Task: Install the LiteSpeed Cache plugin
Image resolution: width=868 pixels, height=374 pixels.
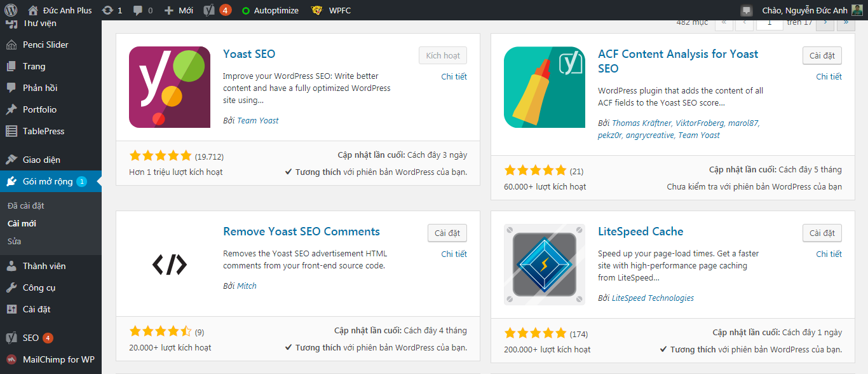Action: 822,233
